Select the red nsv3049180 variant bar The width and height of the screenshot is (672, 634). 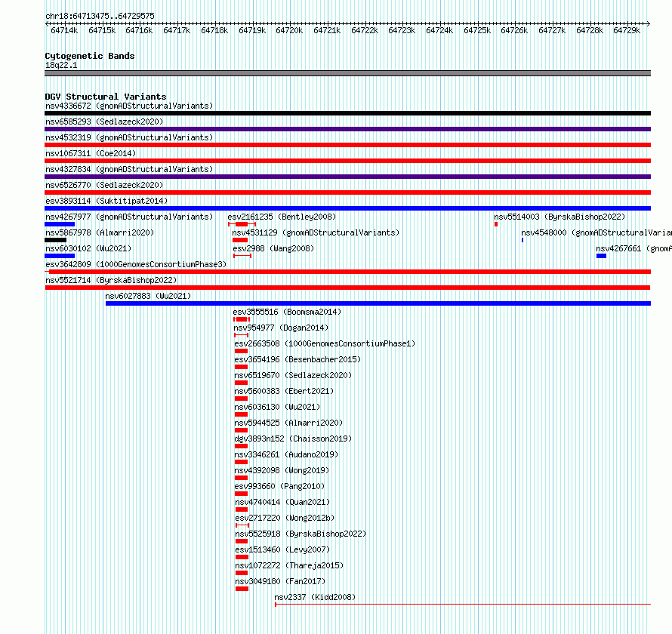point(242,589)
